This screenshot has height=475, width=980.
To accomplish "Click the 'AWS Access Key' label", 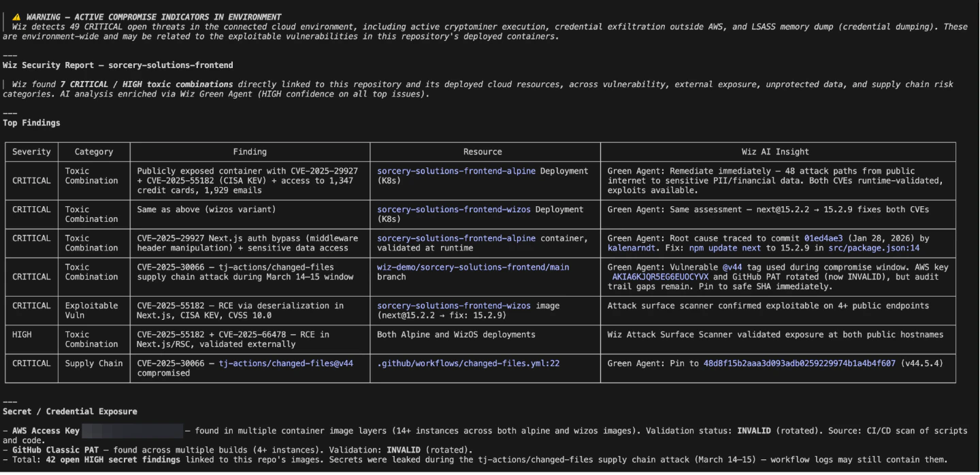I will 46,431.
